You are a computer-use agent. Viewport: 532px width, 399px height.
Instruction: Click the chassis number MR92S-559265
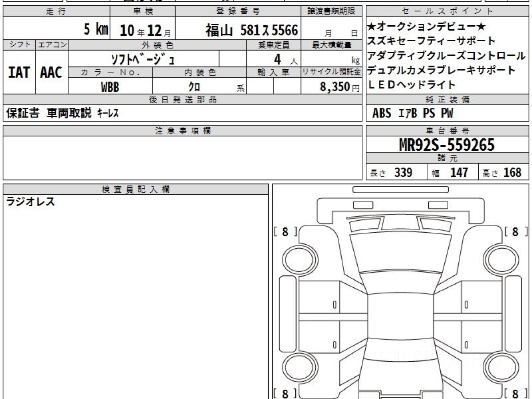coord(447,145)
